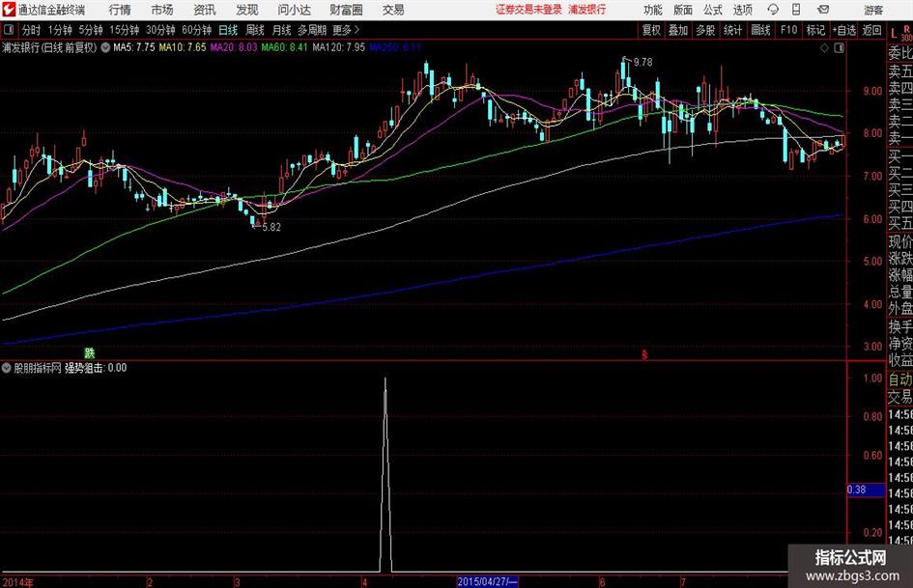Click the 叠加 overlay button
The width and height of the screenshot is (913, 588).
(678, 30)
